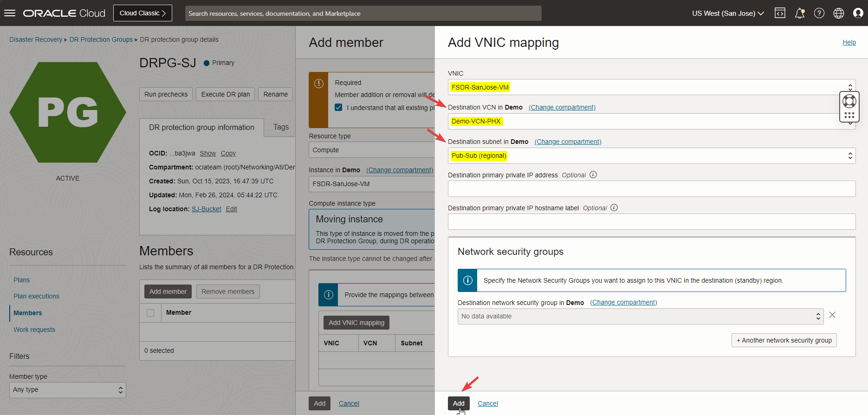Open the US West (San Jose) region selector
Screen dimensions: 868x415
(728, 13)
